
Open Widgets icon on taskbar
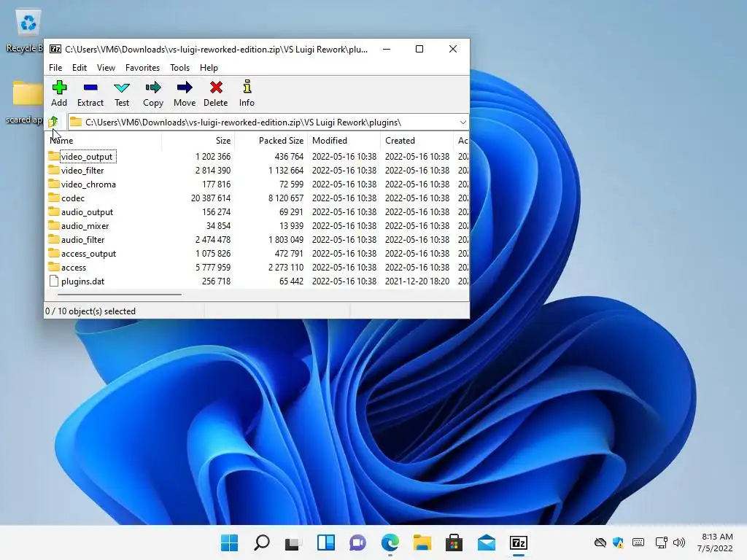[326, 542]
